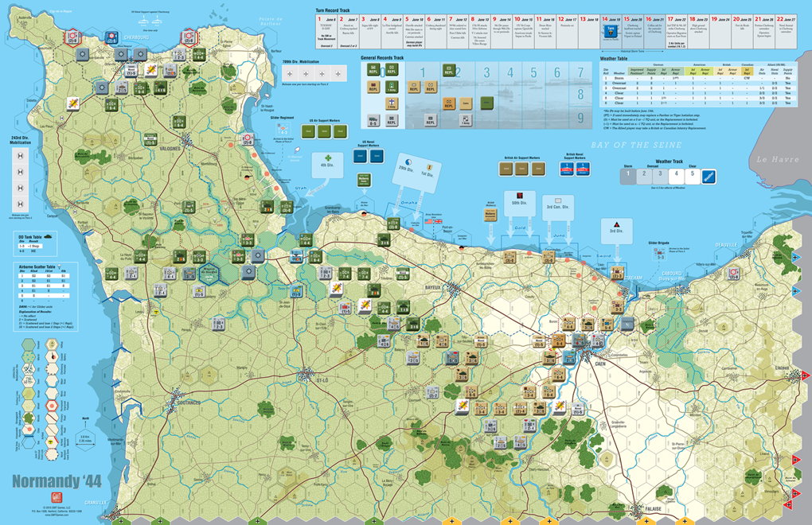Pick the Glider Regiment 4-3 counter

pos(283,130)
